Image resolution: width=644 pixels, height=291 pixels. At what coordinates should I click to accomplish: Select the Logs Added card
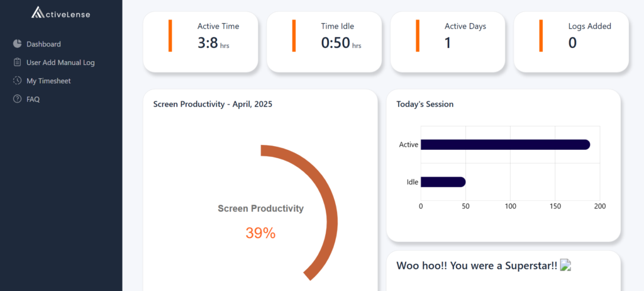[571, 42]
